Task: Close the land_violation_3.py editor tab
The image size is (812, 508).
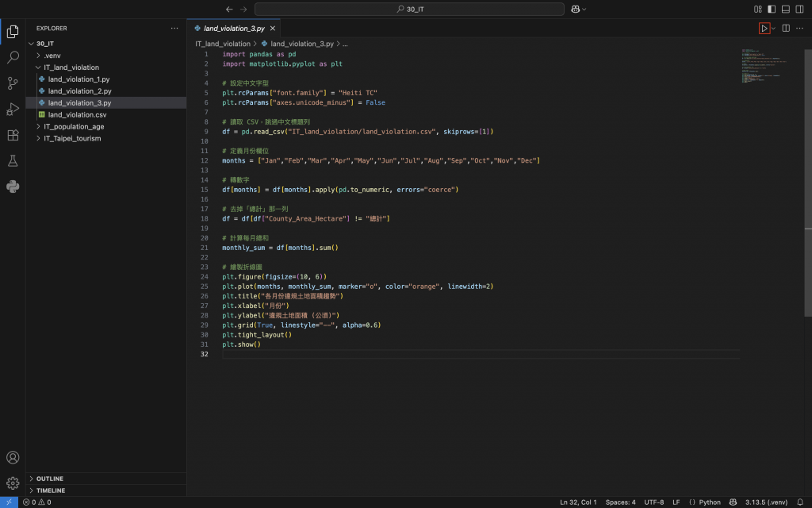Action: pos(273,28)
